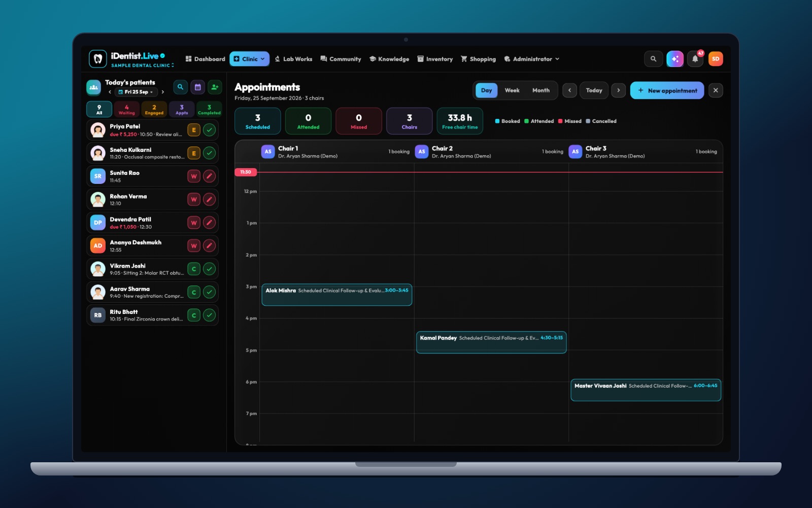This screenshot has width=812, height=508.
Task: Switch clinic via Sample Dental Clinic selector
Action: point(143,66)
